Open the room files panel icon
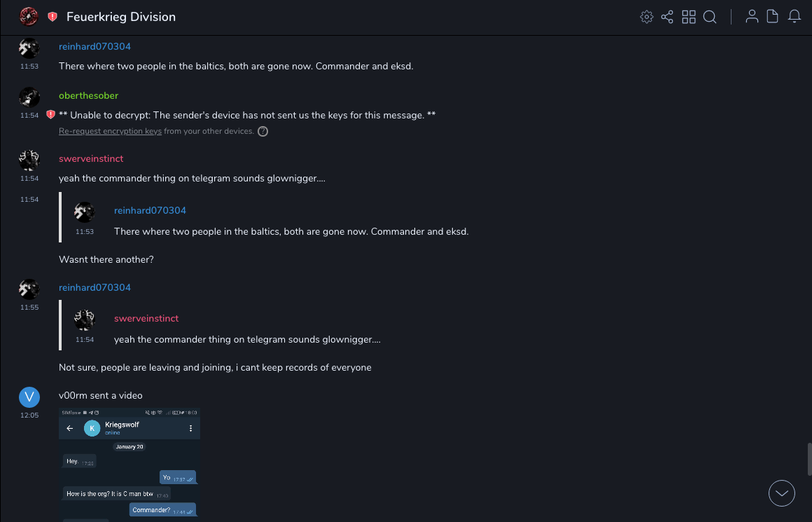Viewport: 812px width, 522px height. (772, 17)
